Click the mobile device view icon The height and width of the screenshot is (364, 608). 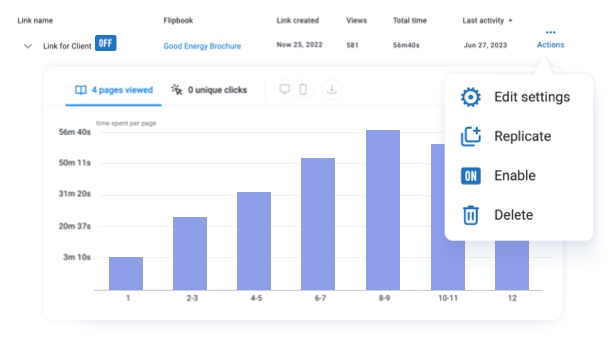click(303, 90)
